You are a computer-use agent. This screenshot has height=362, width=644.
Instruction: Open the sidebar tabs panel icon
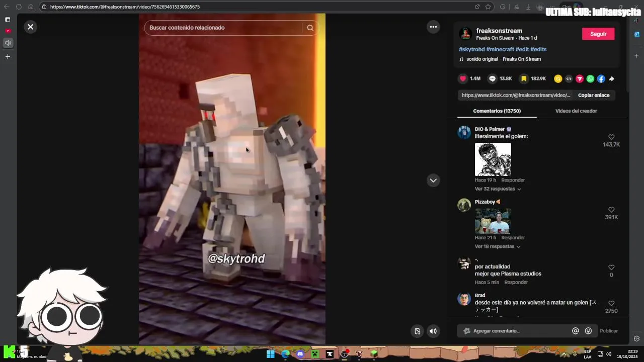point(8,20)
